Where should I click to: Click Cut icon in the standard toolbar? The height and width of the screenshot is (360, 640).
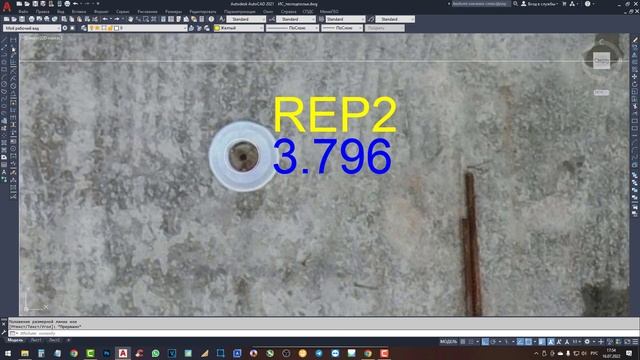(x=64, y=19)
